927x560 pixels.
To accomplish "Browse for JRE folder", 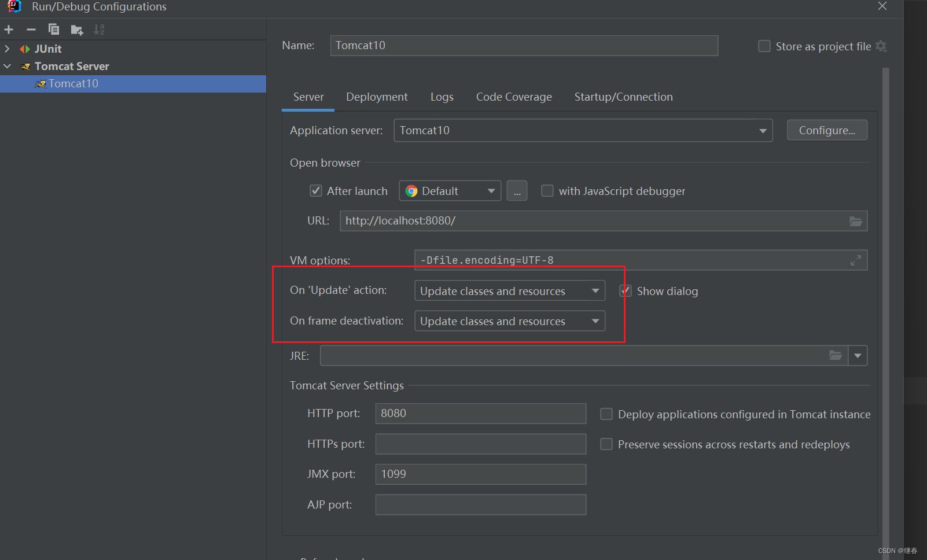I will (836, 355).
